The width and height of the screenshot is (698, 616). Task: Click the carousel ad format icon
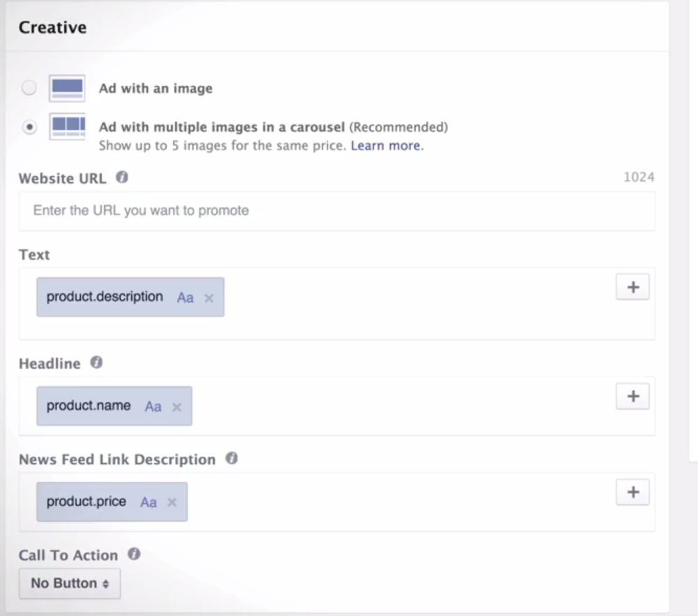tap(67, 128)
